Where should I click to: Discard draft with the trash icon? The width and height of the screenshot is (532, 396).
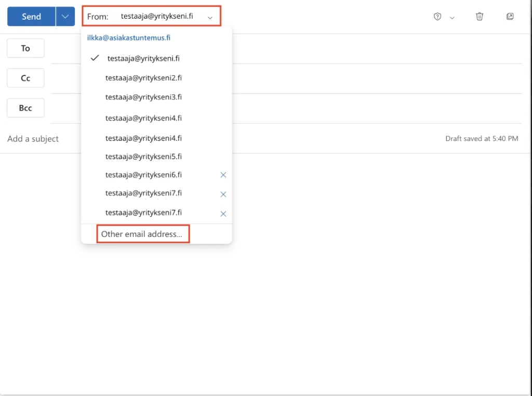pyautogui.click(x=480, y=16)
